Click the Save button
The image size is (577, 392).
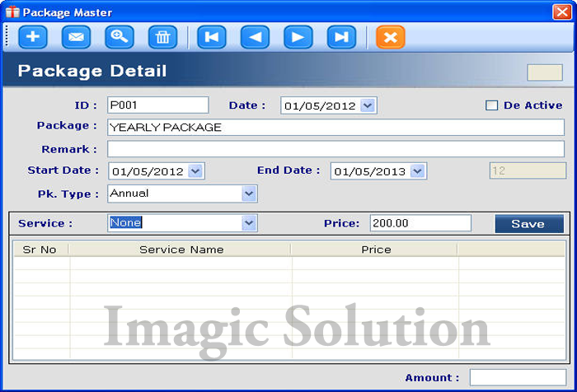click(529, 223)
